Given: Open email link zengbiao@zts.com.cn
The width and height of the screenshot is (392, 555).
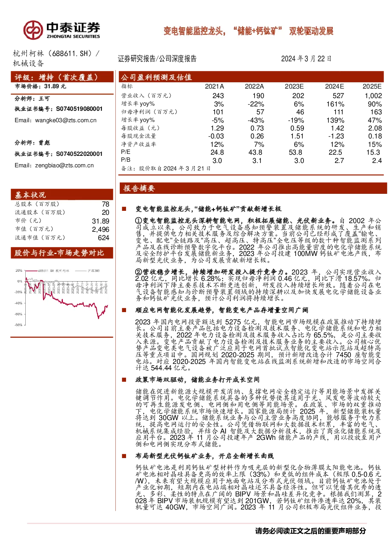Looking at the screenshot, I should 64,165.
